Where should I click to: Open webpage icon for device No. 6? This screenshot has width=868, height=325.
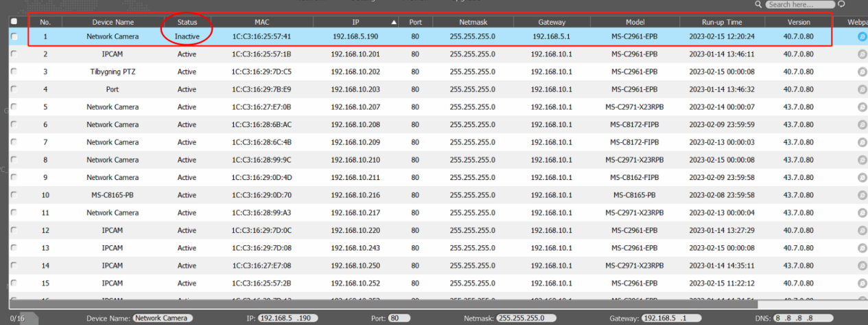coord(863,124)
